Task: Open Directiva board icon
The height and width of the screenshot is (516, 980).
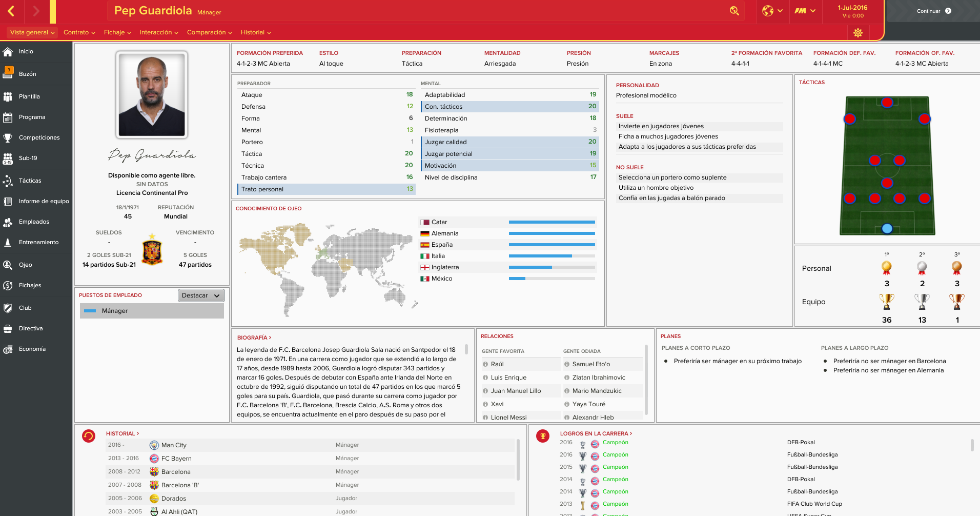Action: point(8,328)
